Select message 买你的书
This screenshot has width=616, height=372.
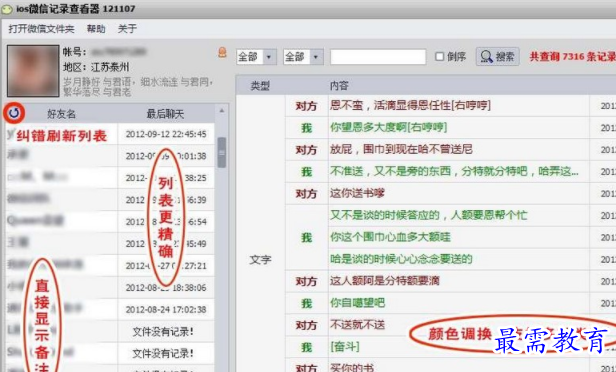352,367
